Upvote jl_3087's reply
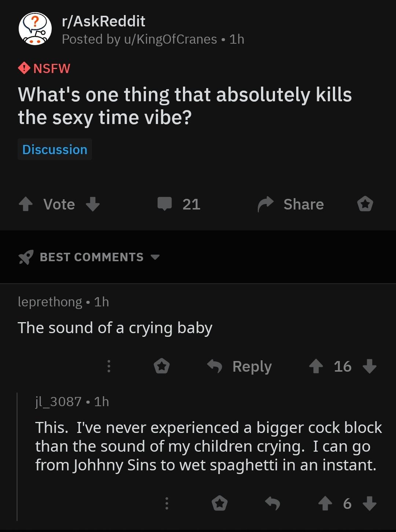Viewport: 396px width, 532px height. pyautogui.click(x=325, y=503)
